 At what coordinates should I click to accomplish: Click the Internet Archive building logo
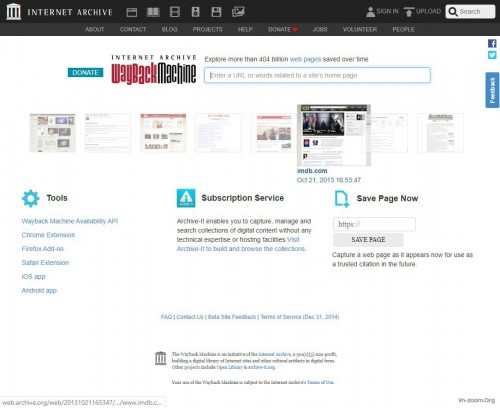point(14,11)
